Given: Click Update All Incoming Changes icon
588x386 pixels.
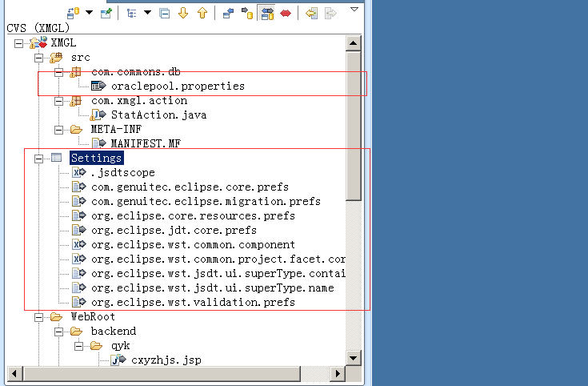Looking at the screenshot, I should point(311,14).
